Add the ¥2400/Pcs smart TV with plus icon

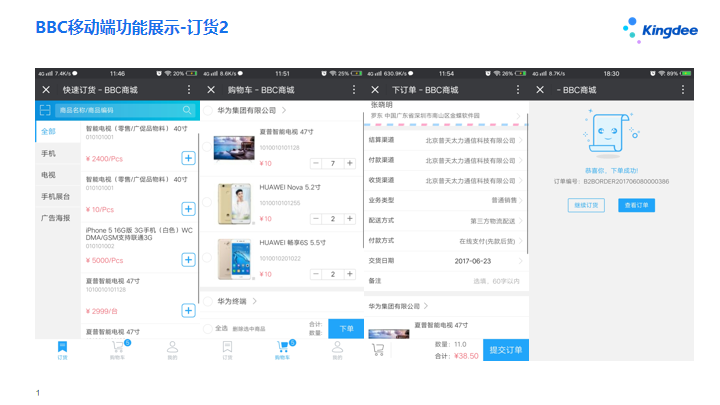pyautogui.click(x=188, y=158)
